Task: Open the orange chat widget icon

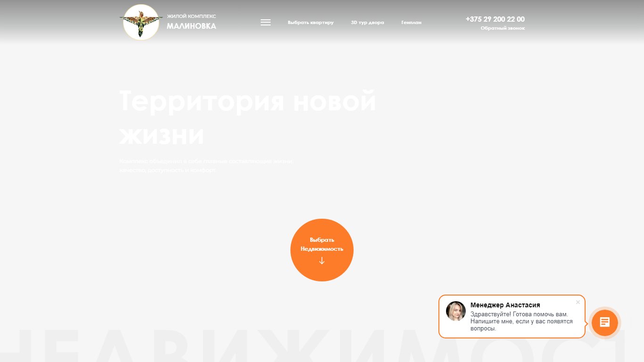Action: 605,323
